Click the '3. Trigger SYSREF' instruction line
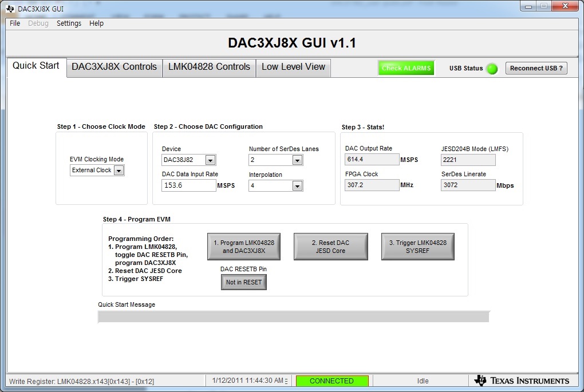Viewport: 584px width, 392px height. coord(136,279)
